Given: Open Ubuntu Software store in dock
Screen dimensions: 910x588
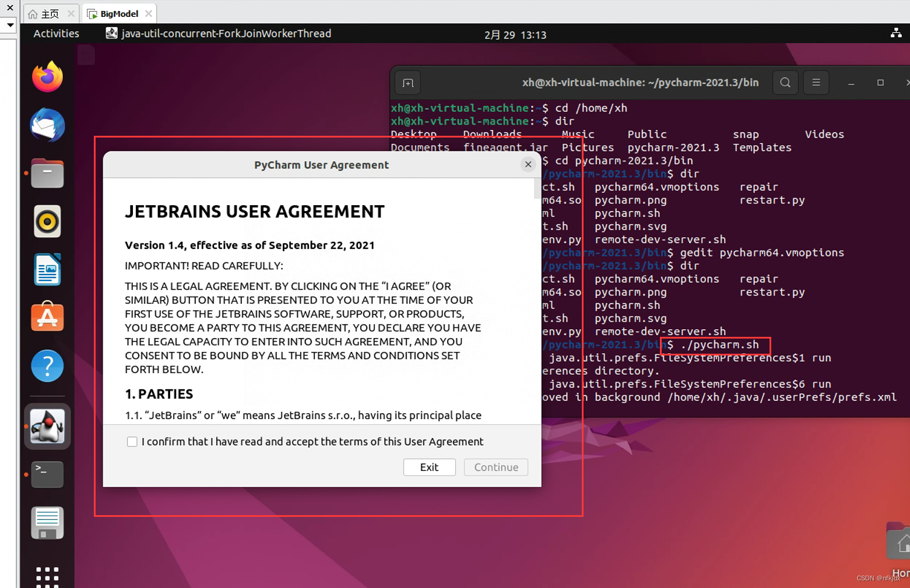Looking at the screenshot, I should pyautogui.click(x=47, y=316).
